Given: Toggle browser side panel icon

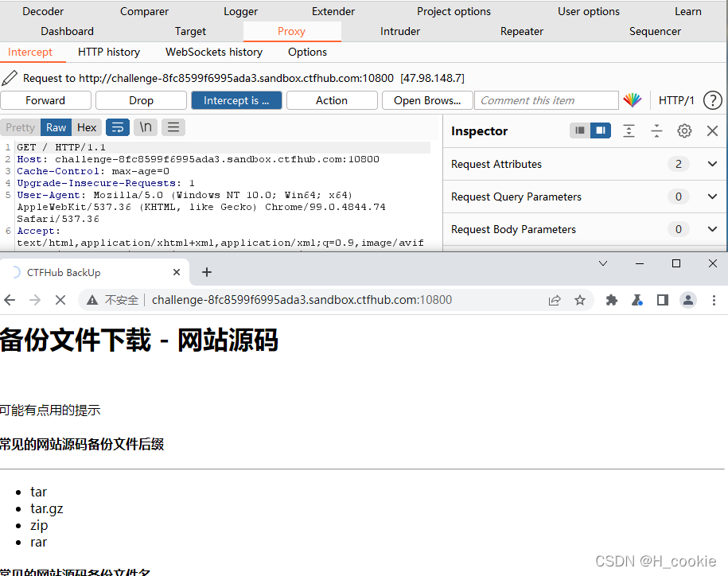Looking at the screenshot, I should click(663, 300).
